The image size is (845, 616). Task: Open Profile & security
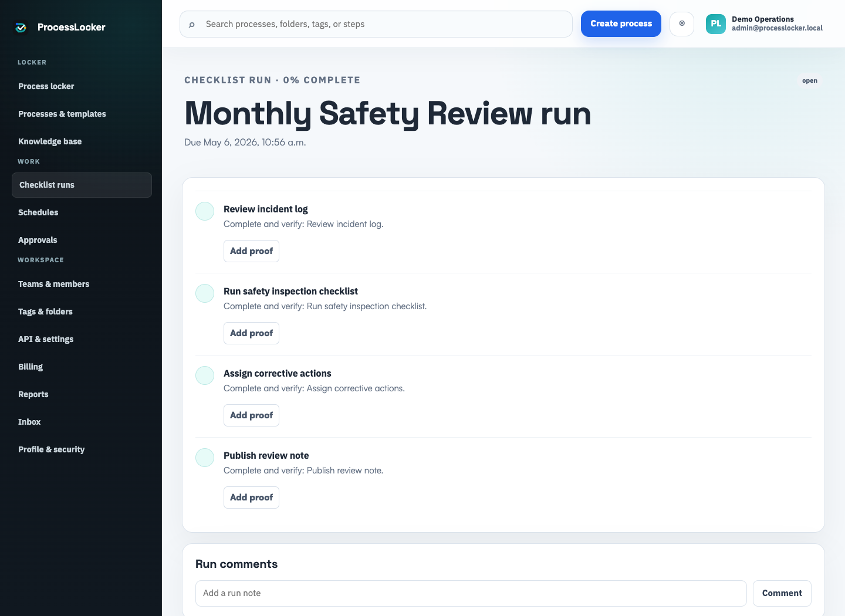tap(82, 449)
